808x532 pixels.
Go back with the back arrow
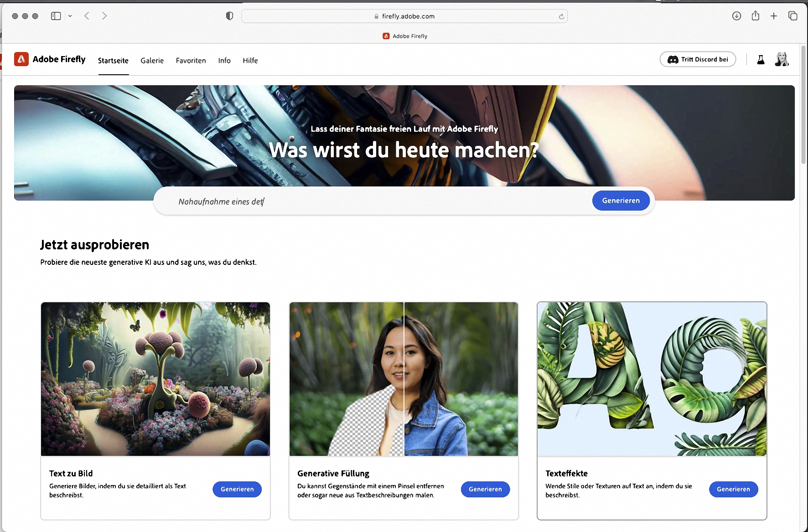tap(87, 16)
